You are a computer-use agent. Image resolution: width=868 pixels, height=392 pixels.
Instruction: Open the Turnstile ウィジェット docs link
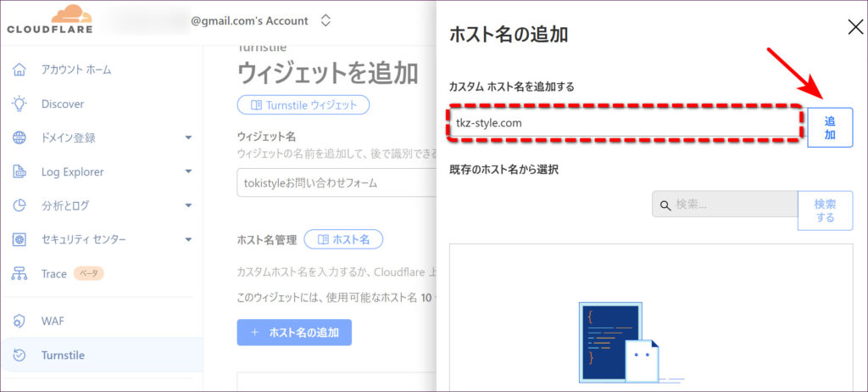pyautogui.click(x=303, y=105)
